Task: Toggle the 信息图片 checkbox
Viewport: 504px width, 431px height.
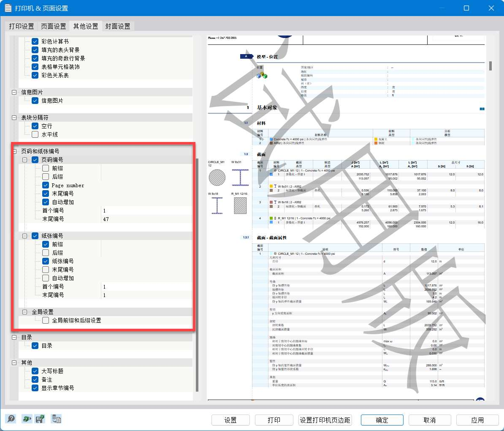Action: pos(35,101)
